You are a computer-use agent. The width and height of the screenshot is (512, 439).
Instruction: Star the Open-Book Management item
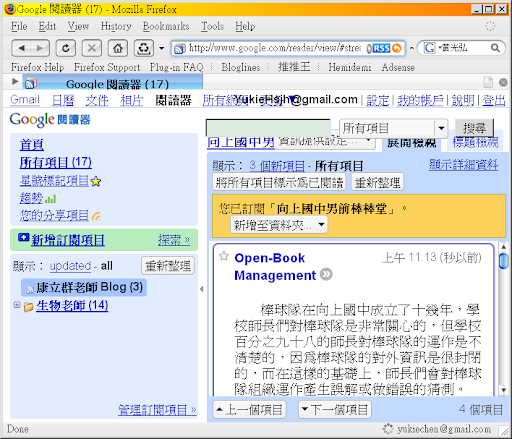coord(224,256)
